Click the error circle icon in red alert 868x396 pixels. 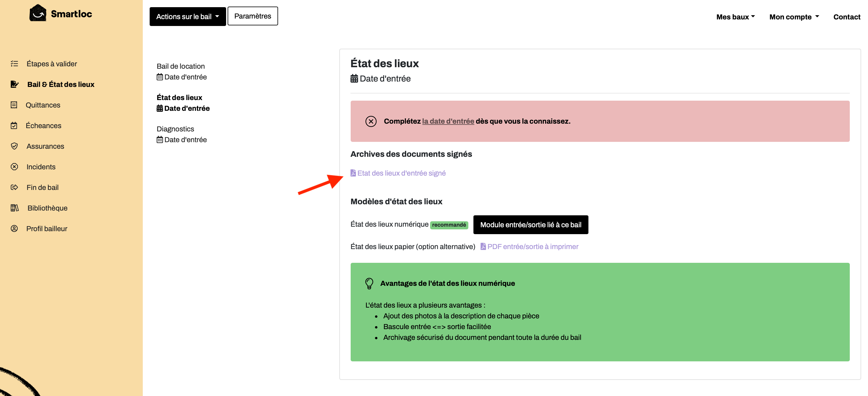pyautogui.click(x=371, y=121)
